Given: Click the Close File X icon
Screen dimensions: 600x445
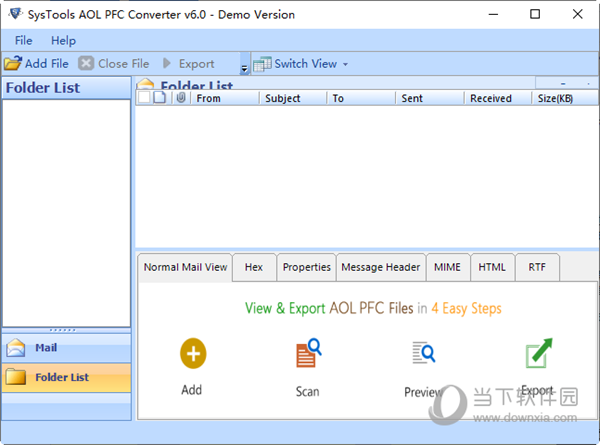Looking at the screenshot, I should tap(86, 64).
